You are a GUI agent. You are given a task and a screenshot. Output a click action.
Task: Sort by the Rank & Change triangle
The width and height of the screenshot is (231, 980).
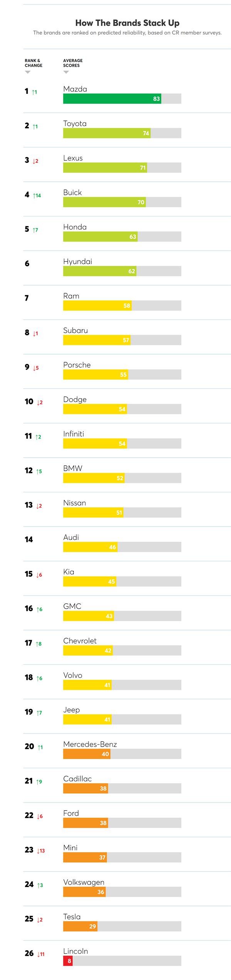coord(28,72)
